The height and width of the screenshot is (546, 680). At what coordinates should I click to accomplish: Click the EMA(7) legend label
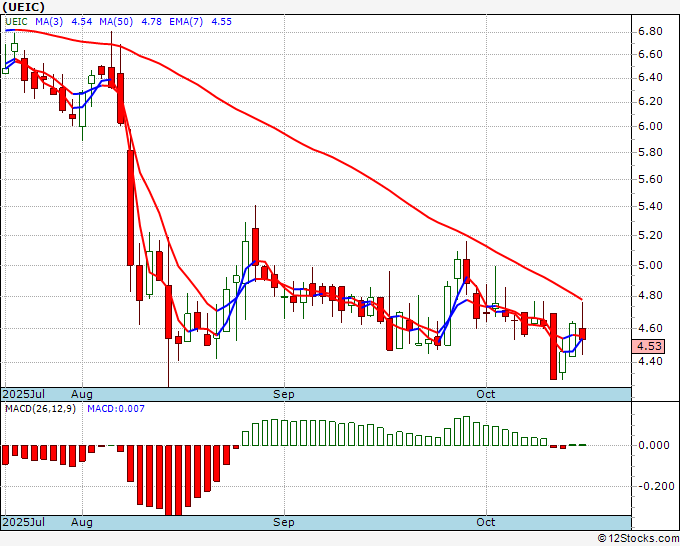click(186, 22)
